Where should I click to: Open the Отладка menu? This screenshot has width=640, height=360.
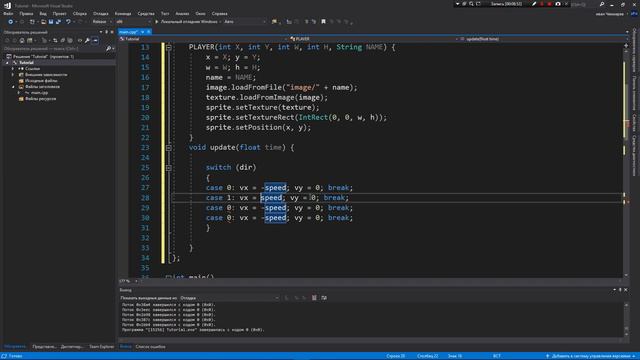pyautogui.click(x=100, y=13)
